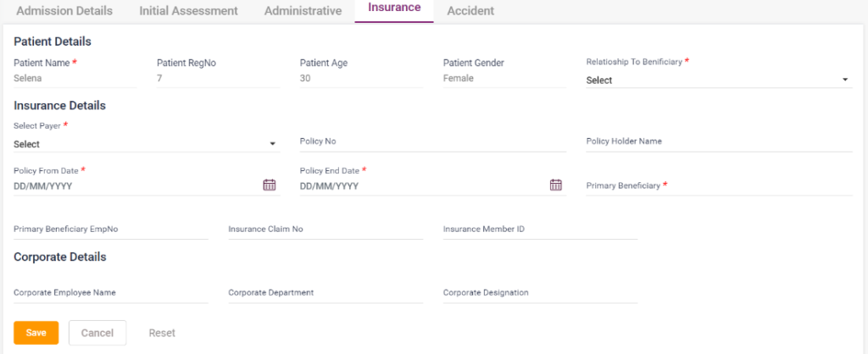This screenshot has height=354, width=868.
Task: Go to the Administrative tab
Action: click(303, 11)
